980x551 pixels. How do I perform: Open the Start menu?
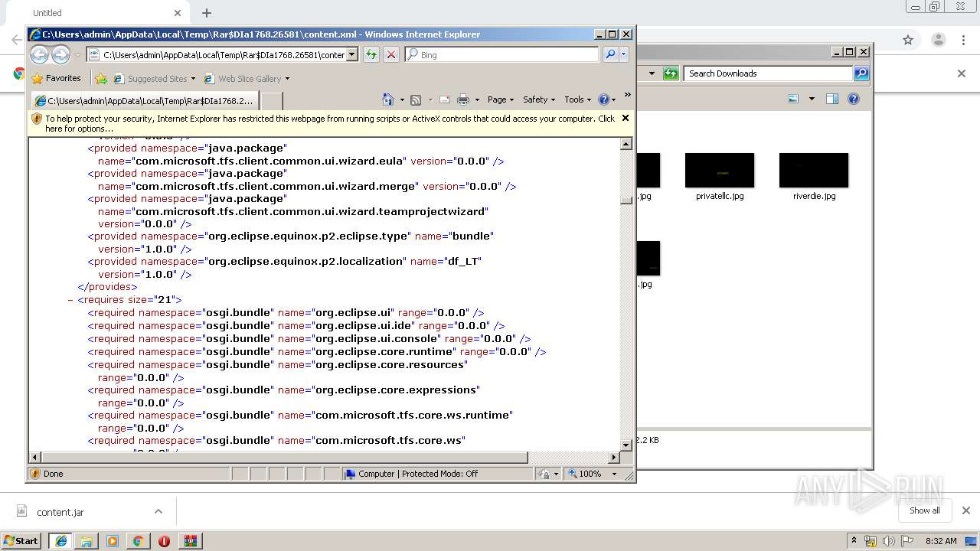point(21,541)
